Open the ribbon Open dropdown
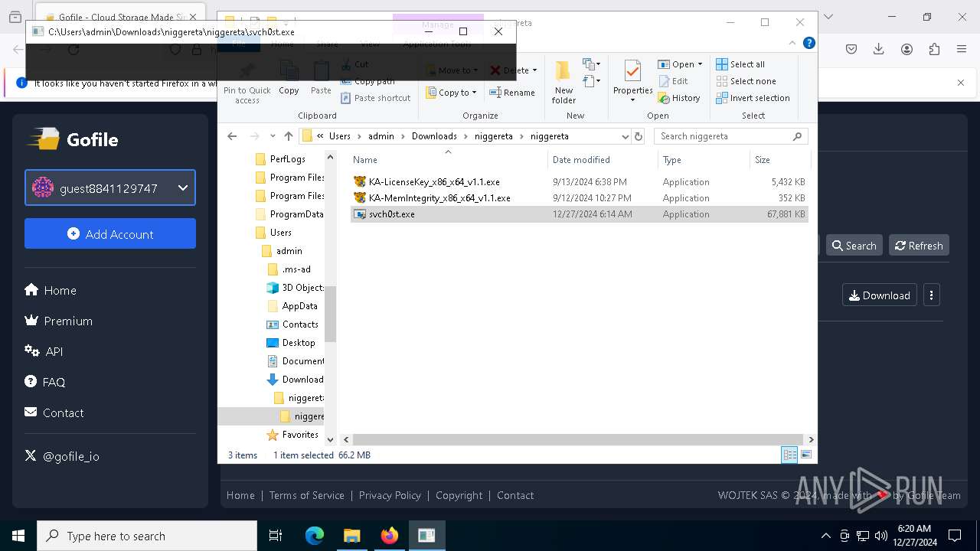The image size is (980, 551). click(680, 64)
